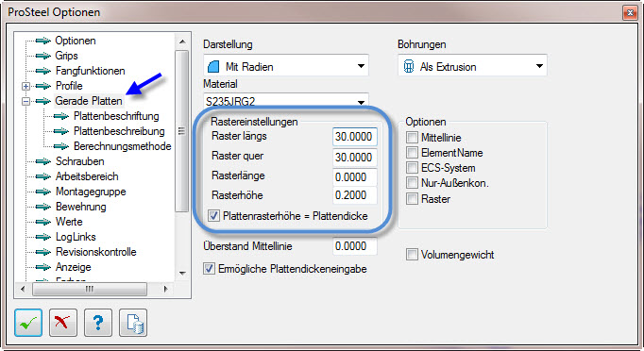Collapse the Gerade Platten tree node
This screenshot has height=351, width=644.
pos(25,101)
